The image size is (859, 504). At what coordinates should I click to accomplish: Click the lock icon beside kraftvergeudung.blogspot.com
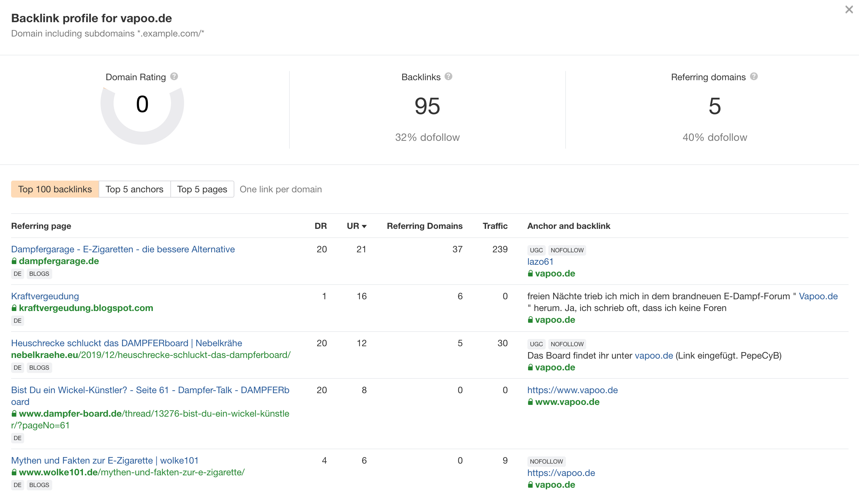(14, 308)
